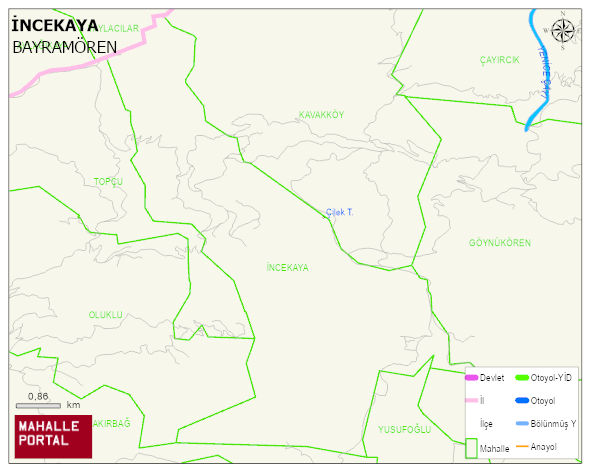Select the ÇAYIRCIK neighborhood label
Image resolution: width=591 pixels, height=472 pixels.
[x=499, y=60]
